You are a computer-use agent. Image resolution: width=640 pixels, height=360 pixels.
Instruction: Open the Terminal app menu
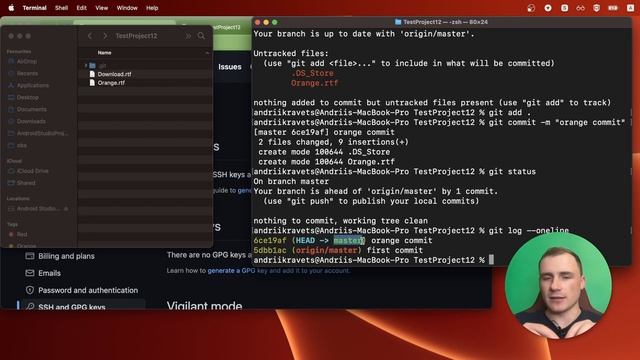click(x=34, y=8)
